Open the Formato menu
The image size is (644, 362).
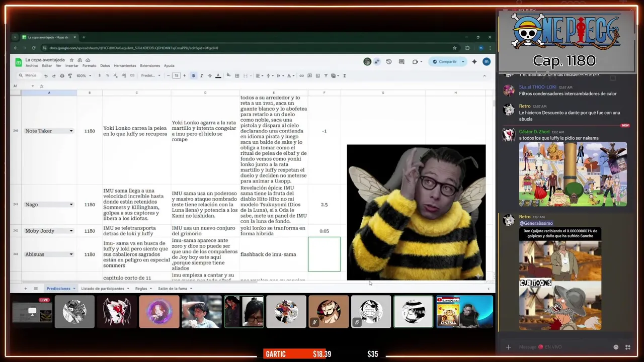89,66
